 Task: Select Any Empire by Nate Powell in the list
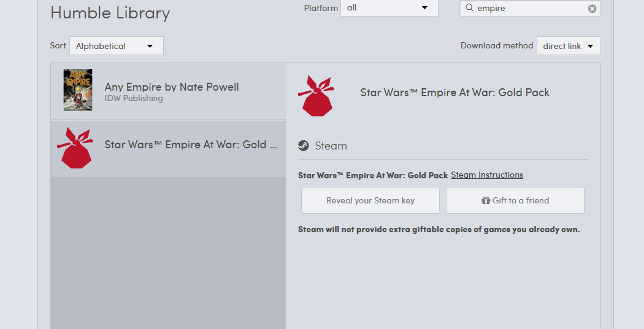(x=168, y=91)
